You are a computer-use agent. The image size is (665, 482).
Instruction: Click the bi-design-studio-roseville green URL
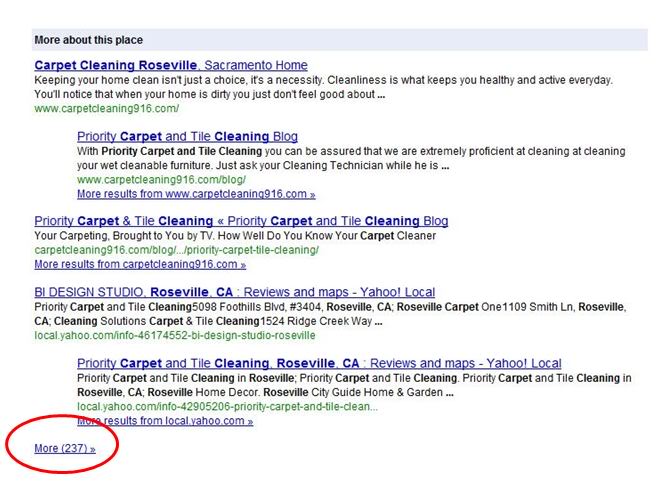(174, 335)
